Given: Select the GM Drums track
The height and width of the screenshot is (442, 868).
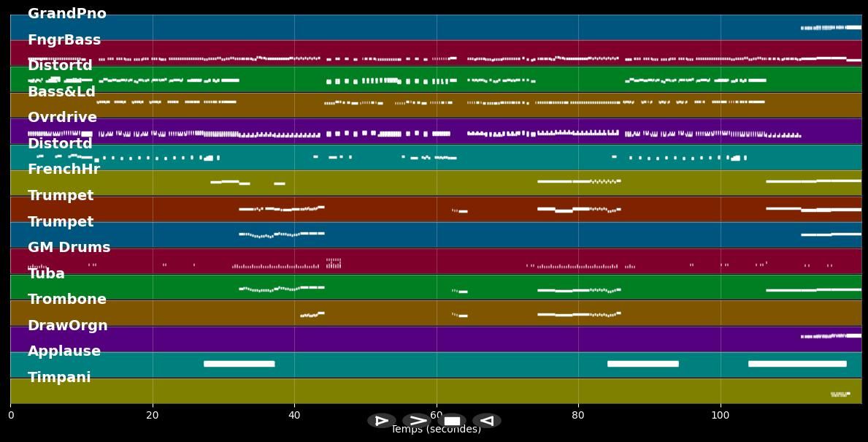Looking at the screenshot, I should pyautogui.click(x=69, y=247).
